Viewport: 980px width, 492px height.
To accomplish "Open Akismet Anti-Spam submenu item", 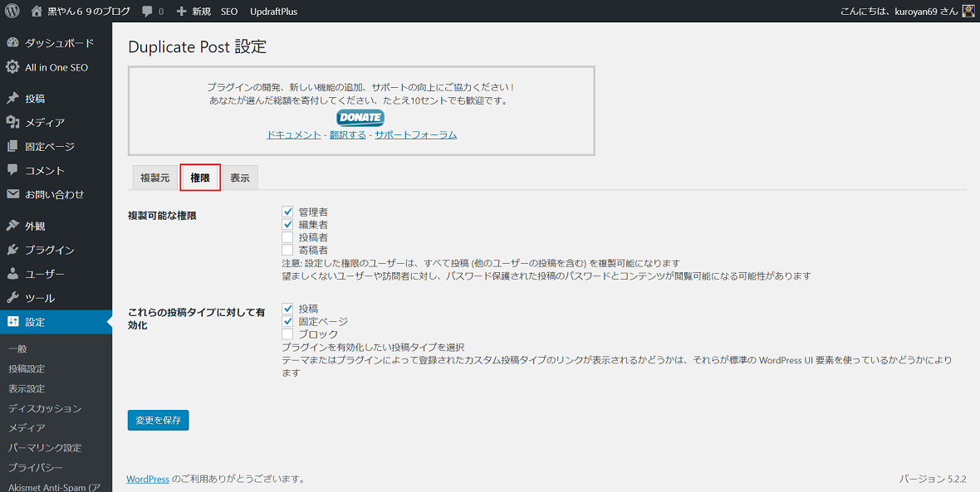I will (55, 487).
